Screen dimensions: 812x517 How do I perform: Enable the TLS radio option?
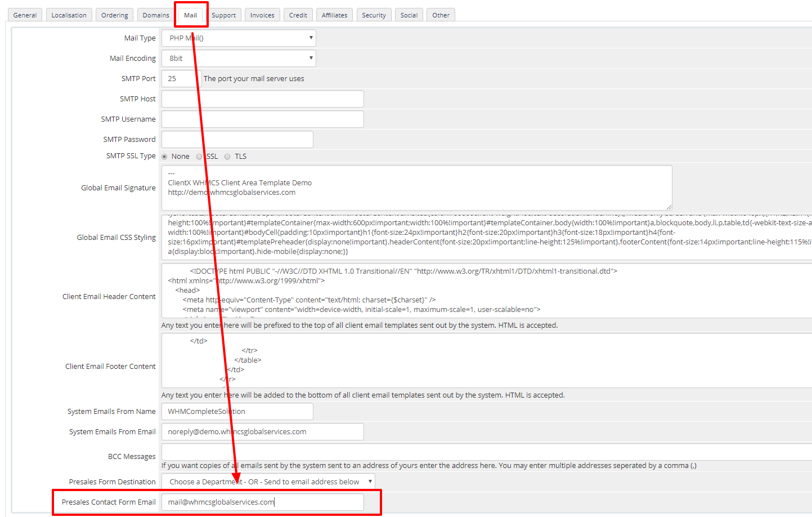tap(227, 157)
